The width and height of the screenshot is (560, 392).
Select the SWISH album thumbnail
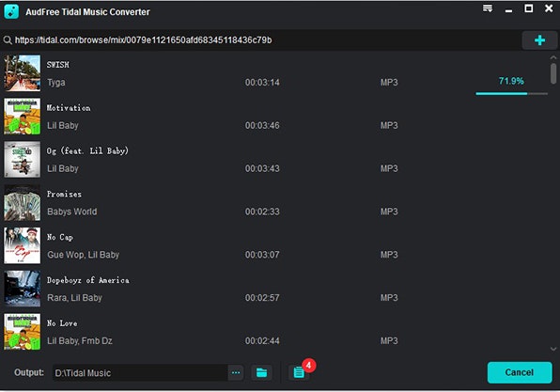coord(23,73)
